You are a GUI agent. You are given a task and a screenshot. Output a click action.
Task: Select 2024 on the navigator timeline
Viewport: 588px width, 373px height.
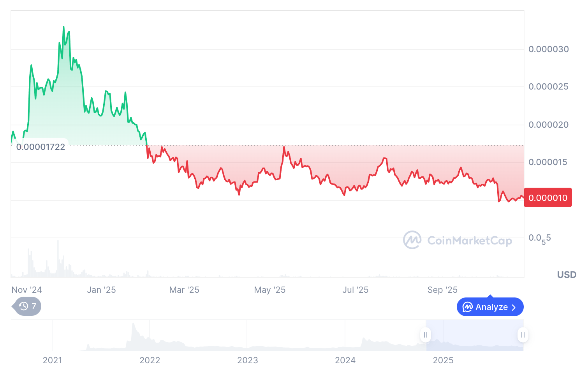click(x=345, y=360)
